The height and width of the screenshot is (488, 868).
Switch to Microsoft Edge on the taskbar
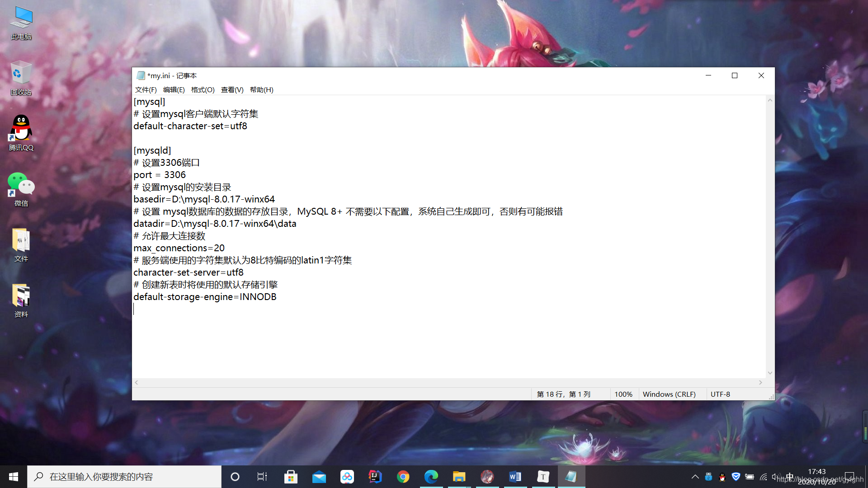431,477
